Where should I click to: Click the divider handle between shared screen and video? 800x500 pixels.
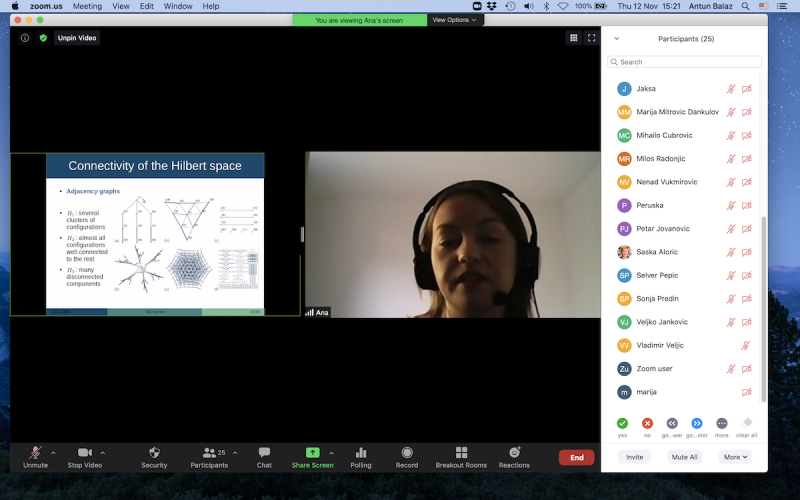tap(302, 234)
